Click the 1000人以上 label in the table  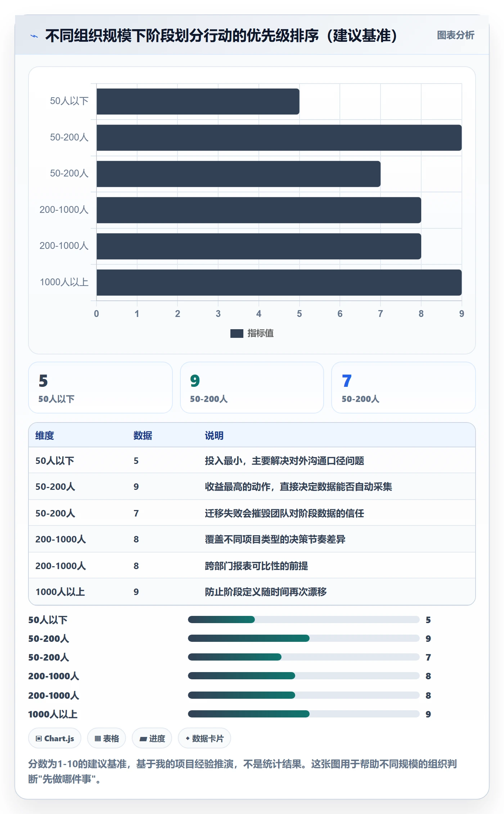(60, 592)
